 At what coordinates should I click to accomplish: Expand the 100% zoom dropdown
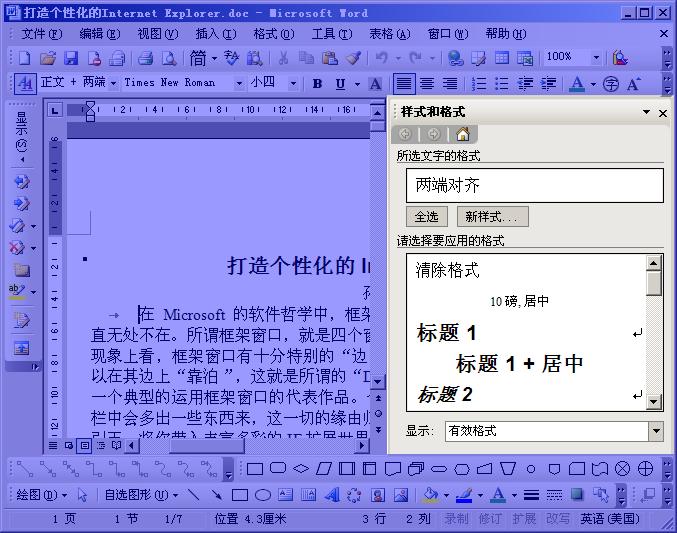(596, 58)
